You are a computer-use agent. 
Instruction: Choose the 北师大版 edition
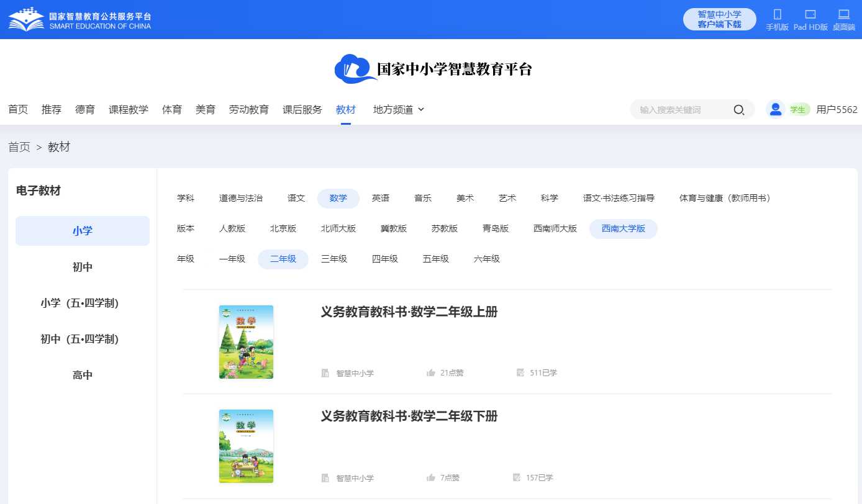pyautogui.click(x=338, y=229)
